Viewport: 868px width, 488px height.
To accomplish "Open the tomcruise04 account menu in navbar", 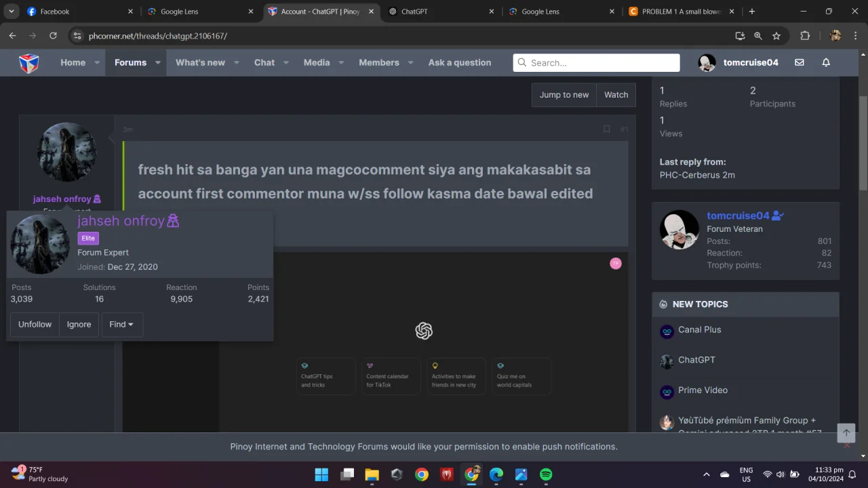I will tap(738, 62).
